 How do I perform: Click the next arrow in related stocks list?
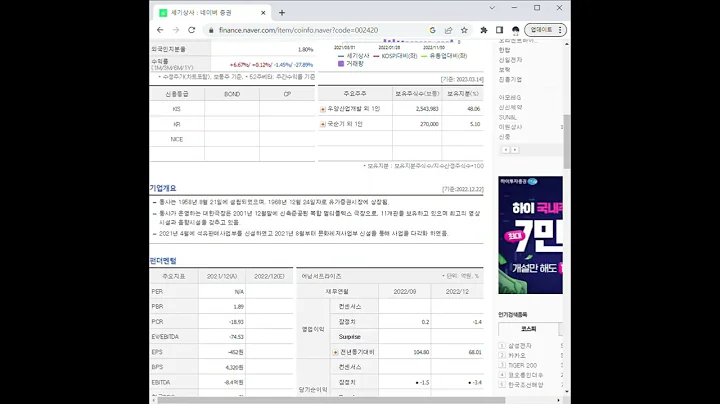pyautogui.click(x=515, y=150)
